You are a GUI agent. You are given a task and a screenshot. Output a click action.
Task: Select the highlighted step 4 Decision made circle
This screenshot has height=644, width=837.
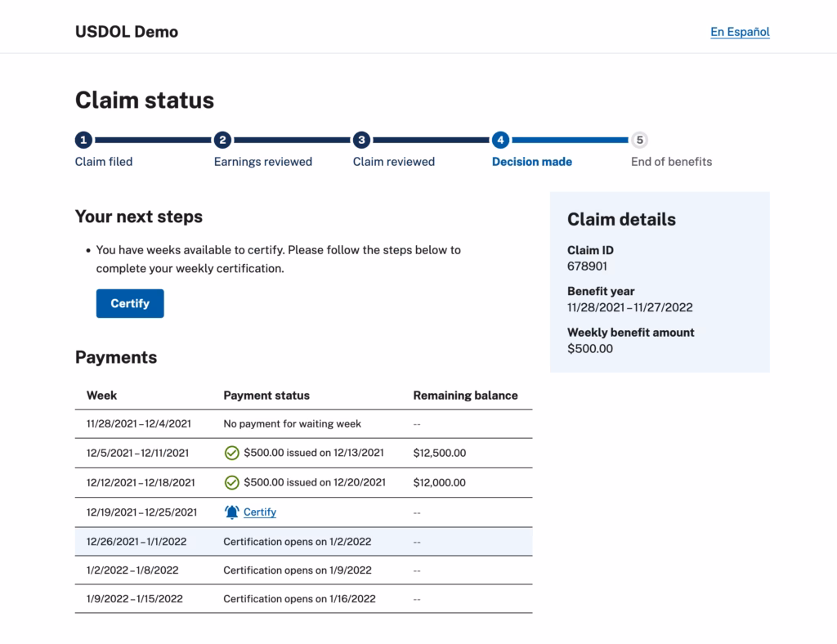tap(502, 140)
